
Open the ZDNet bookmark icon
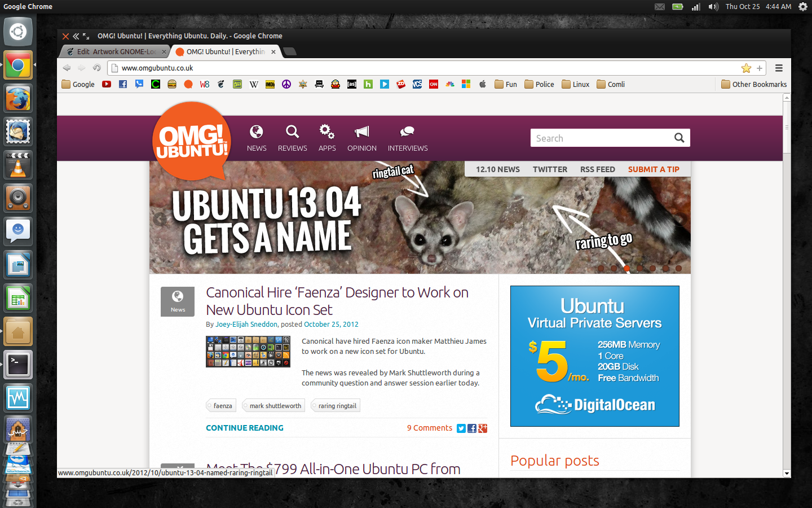tap(401, 84)
